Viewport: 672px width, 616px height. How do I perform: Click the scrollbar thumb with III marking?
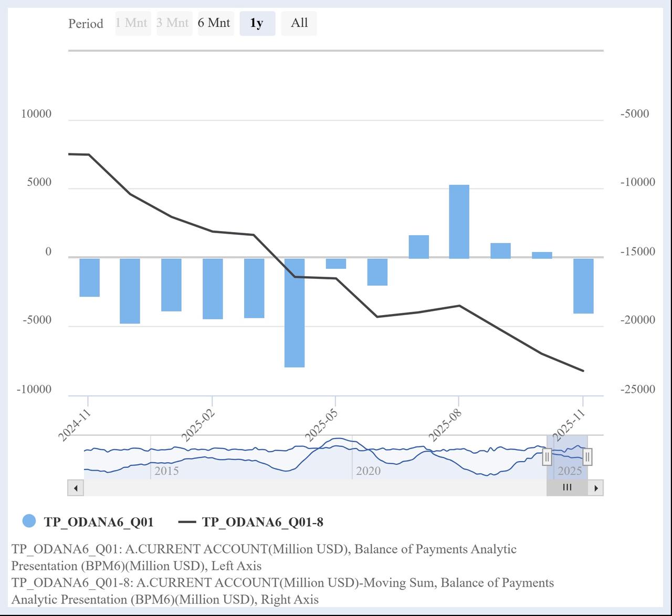(x=567, y=487)
